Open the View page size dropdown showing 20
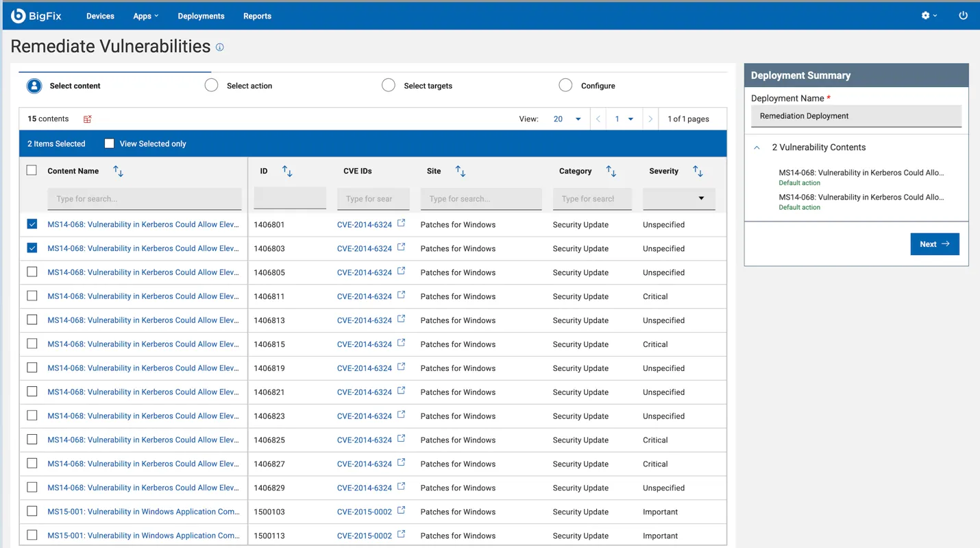Screen dimensions: 980x548 (567, 119)
